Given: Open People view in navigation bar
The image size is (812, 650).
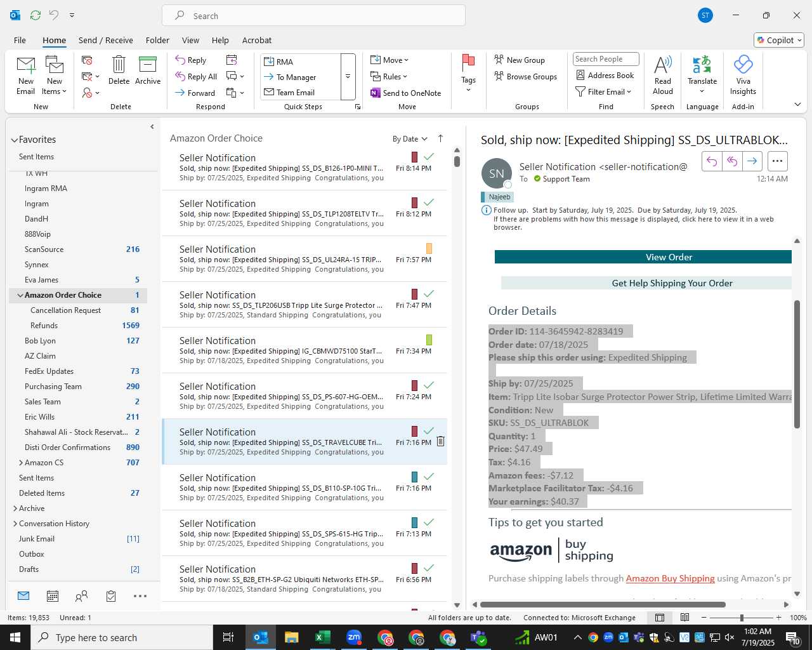Looking at the screenshot, I should [x=81, y=596].
